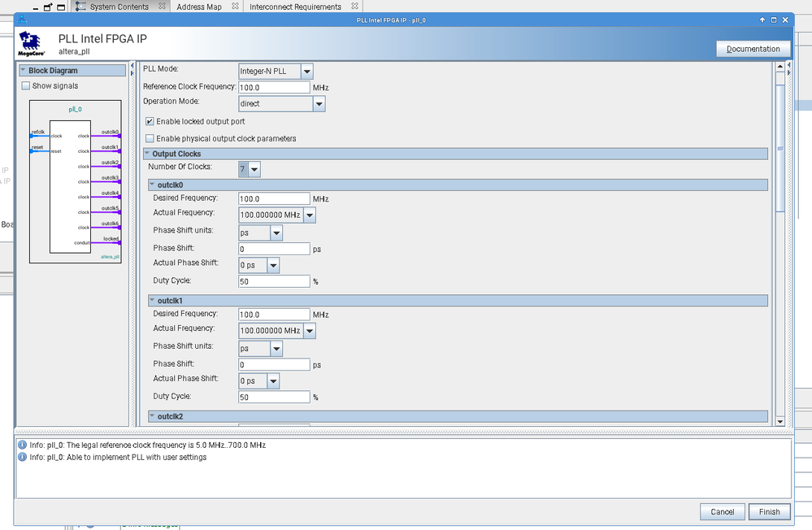Enable physical output clock parameters checkbox
The height and width of the screenshot is (530, 812).
150,138
